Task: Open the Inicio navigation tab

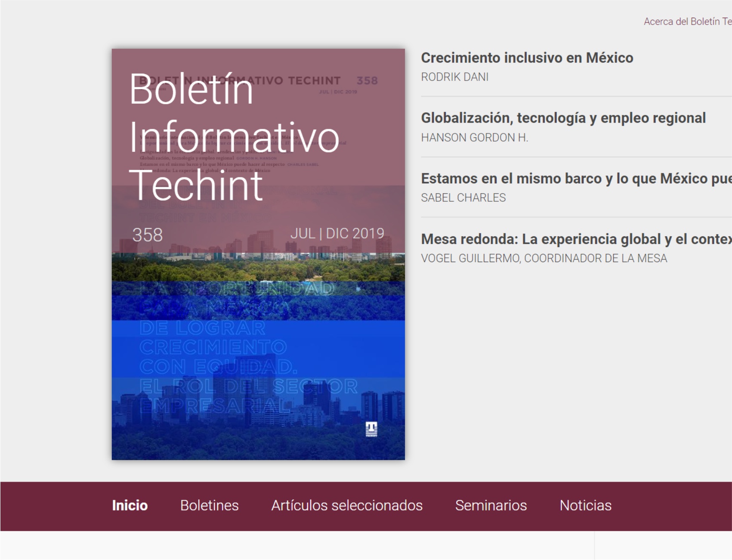Action: pyautogui.click(x=130, y=505)
